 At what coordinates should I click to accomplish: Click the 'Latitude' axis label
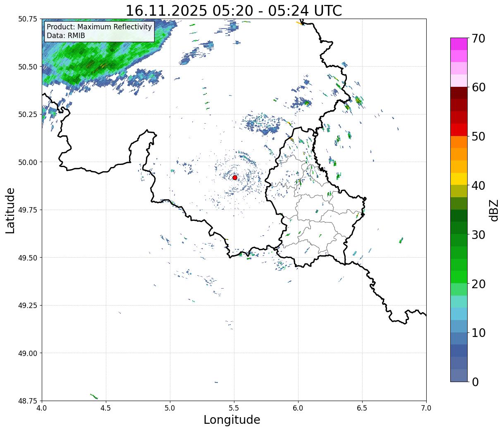[x=10, y=210]
